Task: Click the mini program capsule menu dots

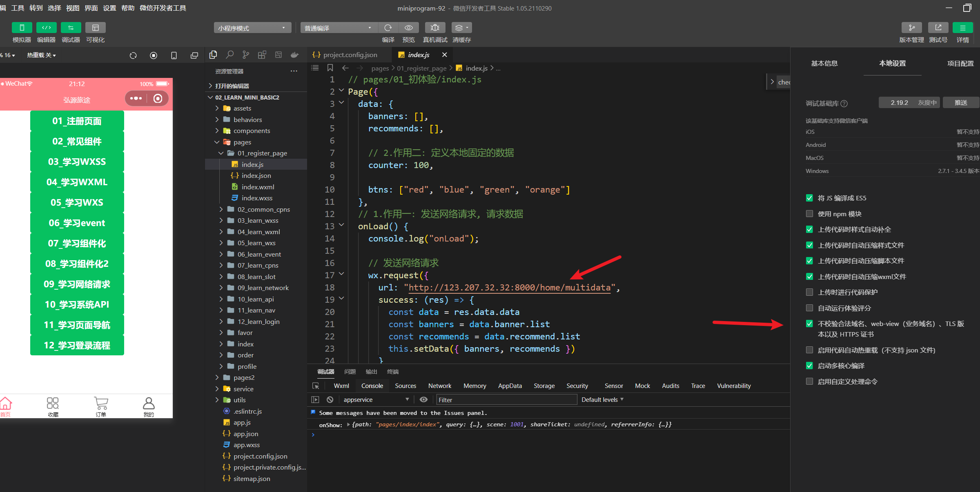Action: coord(136,98)
